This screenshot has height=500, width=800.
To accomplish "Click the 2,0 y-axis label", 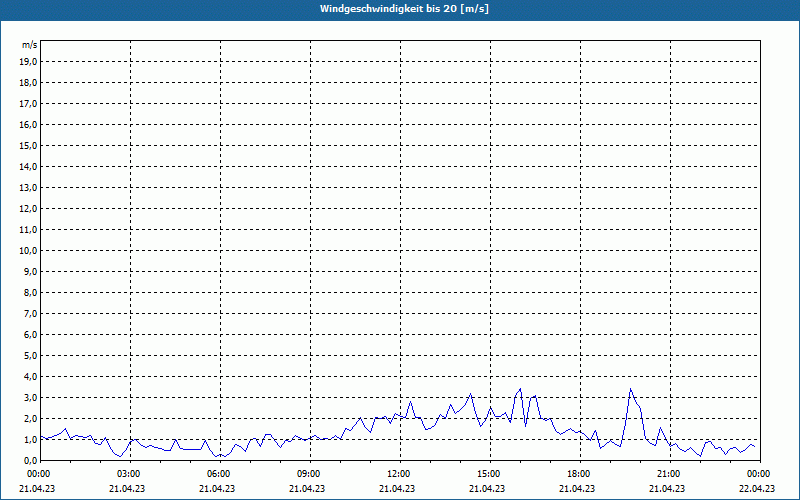I will click(x=30, y=418).
